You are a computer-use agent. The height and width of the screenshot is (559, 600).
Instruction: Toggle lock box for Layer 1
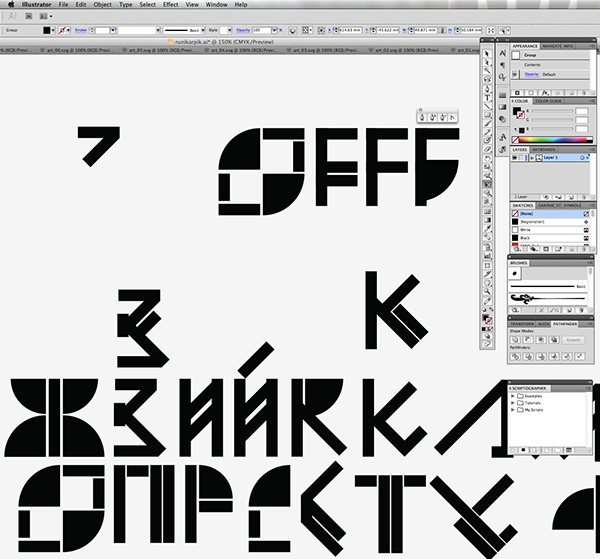[x=522, y=158]
